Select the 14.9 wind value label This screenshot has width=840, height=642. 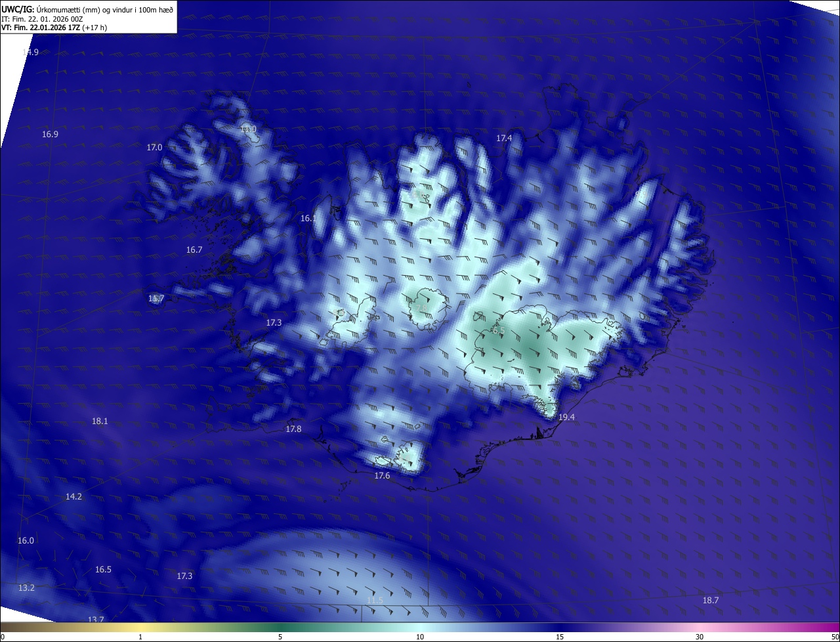(x=30, y=52)
